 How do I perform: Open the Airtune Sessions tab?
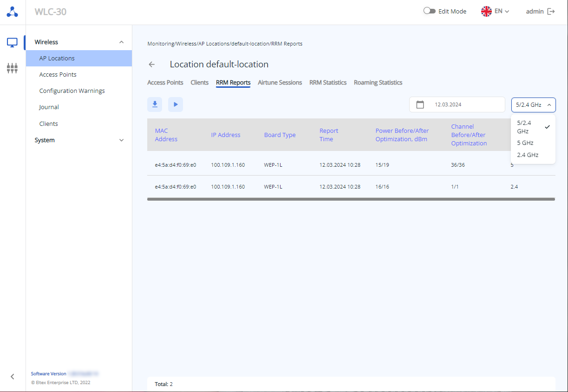280,83
